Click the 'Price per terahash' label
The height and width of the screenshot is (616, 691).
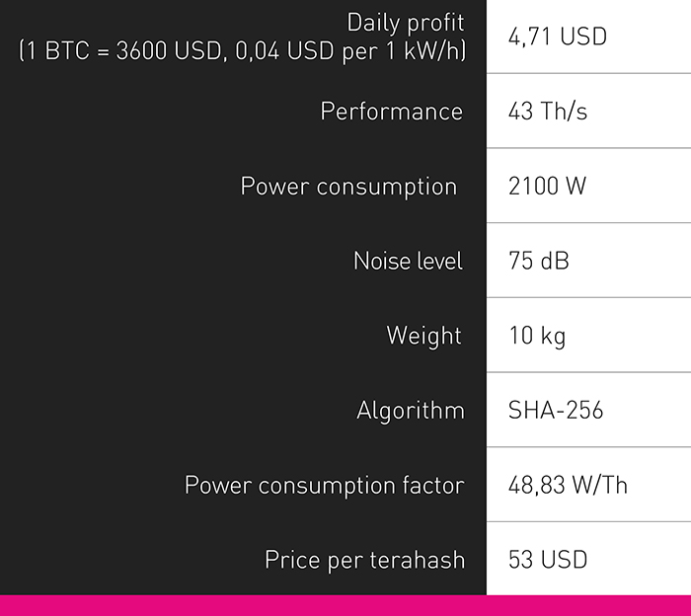pyautogui.click(x=364, y=560)
